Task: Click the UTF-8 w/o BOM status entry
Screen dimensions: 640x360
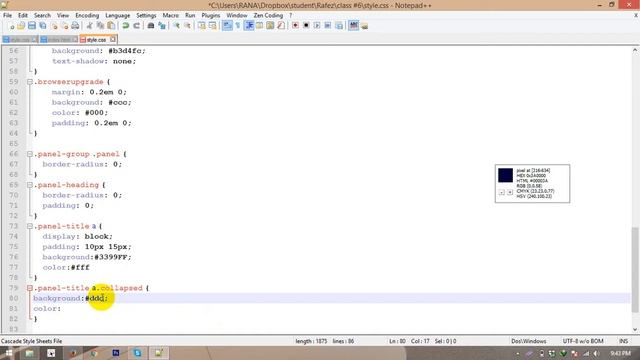Action: (x=583, y=341)
